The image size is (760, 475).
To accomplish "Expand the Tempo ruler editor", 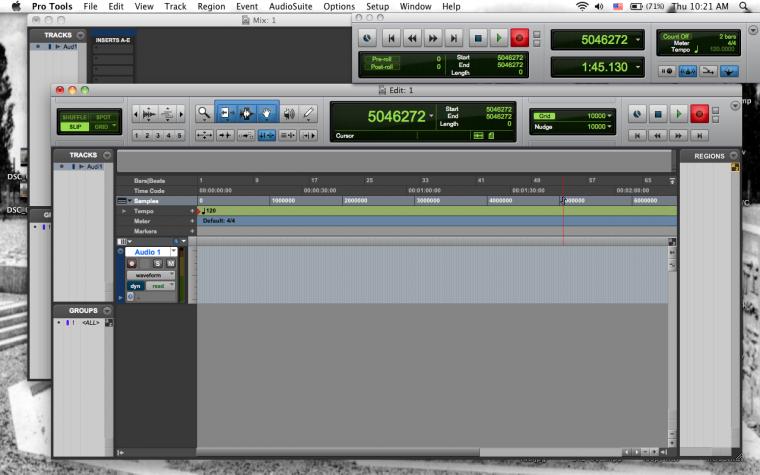I will [124, 211].
